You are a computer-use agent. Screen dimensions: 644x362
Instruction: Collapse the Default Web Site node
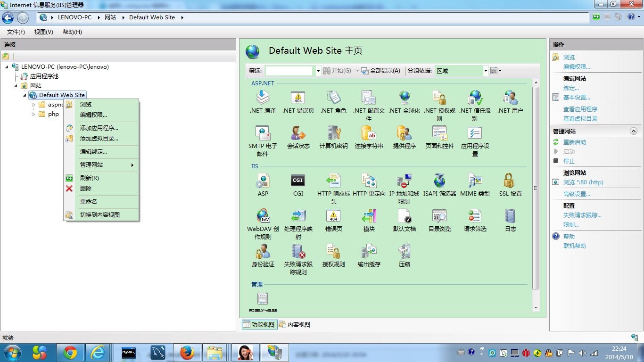click(25, 96)
